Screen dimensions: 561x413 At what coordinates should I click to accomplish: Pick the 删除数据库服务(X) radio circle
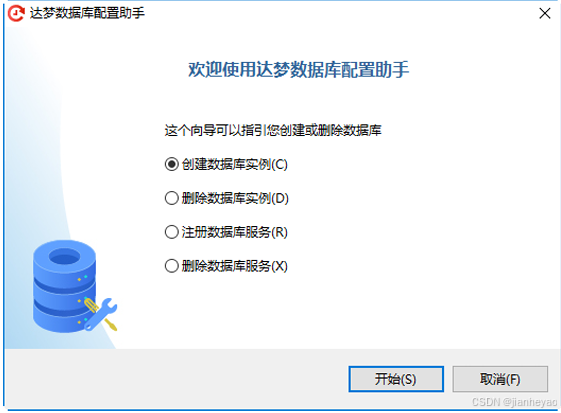[x=172, y=266]
